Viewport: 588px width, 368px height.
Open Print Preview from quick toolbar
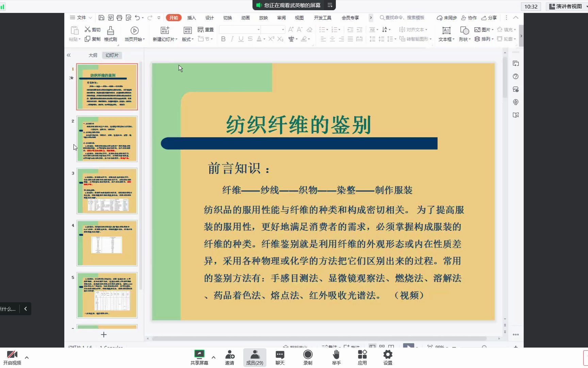(x=128, y=18)
